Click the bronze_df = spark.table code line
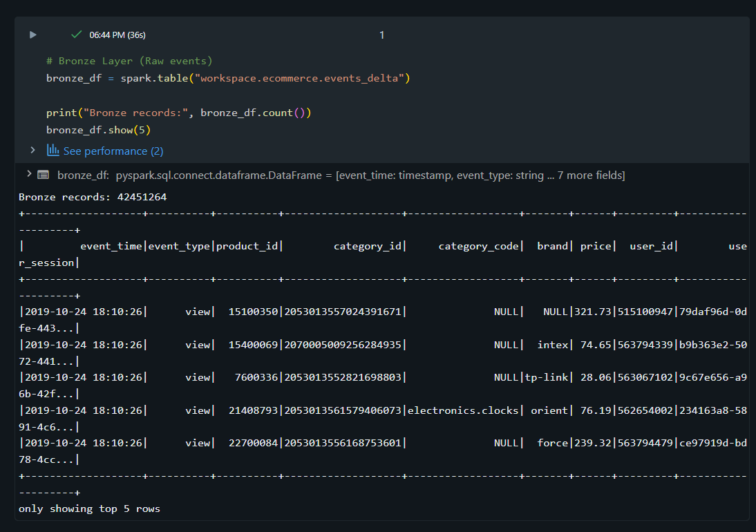756x532 pixels. [x=228, y=78]
